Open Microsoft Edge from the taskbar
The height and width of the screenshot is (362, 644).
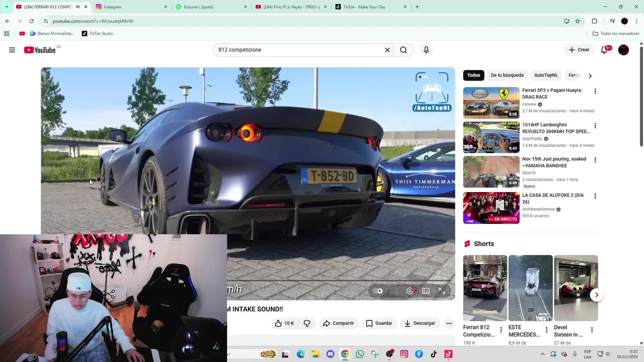[300, 354]
